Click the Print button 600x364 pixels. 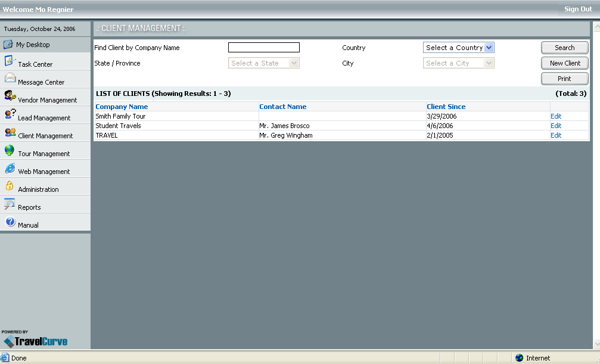point(564,79)
